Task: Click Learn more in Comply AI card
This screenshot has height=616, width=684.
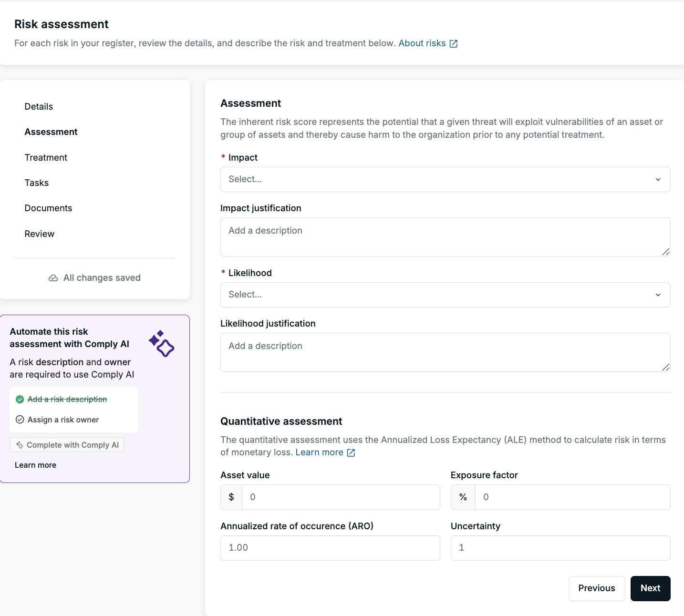Action: pos(35,465)
